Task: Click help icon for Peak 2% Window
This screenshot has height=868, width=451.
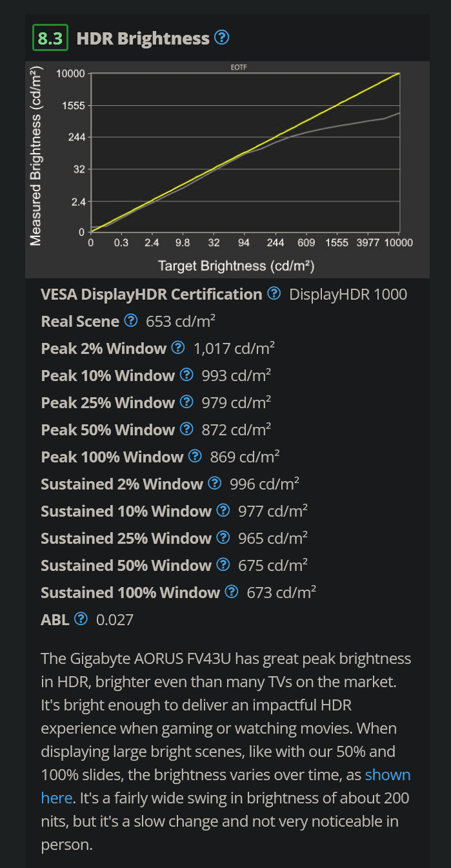Action: coord(178,348)
